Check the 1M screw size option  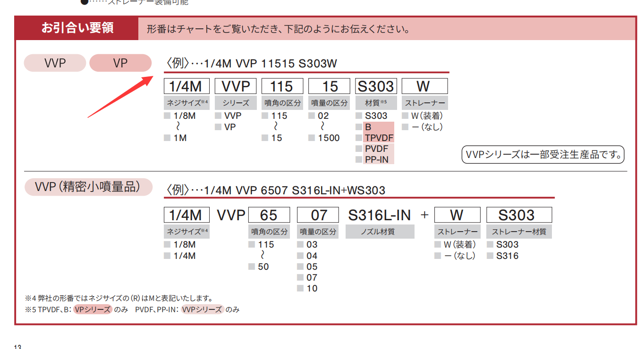click(167, 138)
